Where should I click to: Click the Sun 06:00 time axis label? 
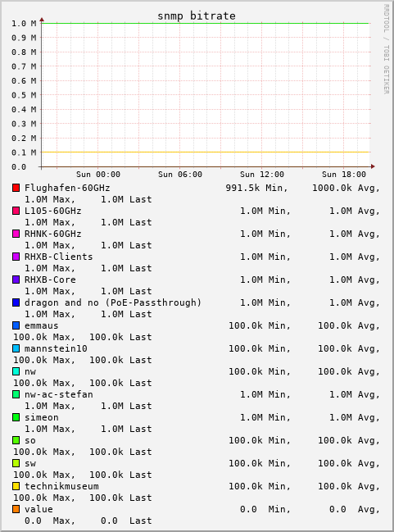click(x=180, y=175)
